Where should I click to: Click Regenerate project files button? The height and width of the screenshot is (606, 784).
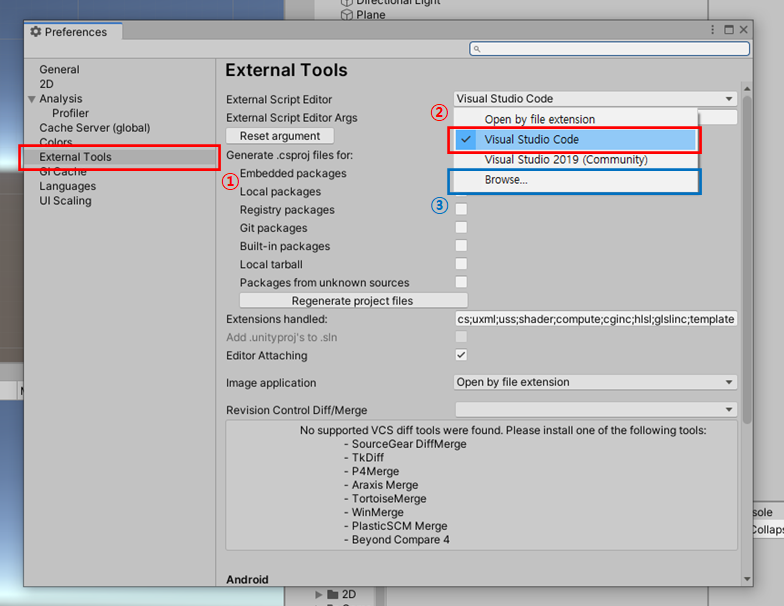pyautogui.click(x=354, y=300)
